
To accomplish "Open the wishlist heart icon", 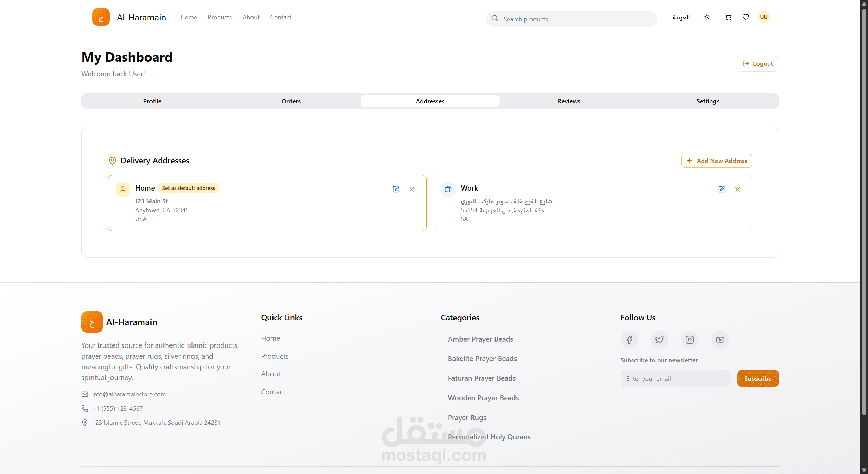I will 746,17.
